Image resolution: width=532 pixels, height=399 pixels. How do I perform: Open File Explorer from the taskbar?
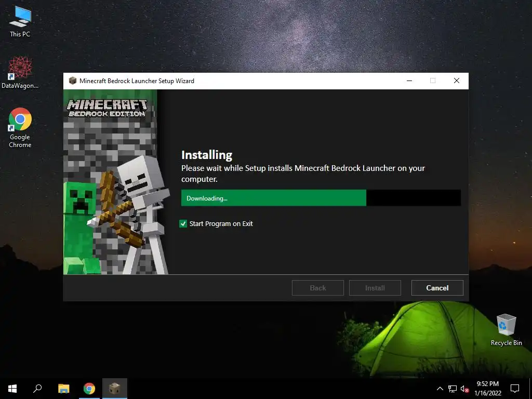(x=63, y=389)
